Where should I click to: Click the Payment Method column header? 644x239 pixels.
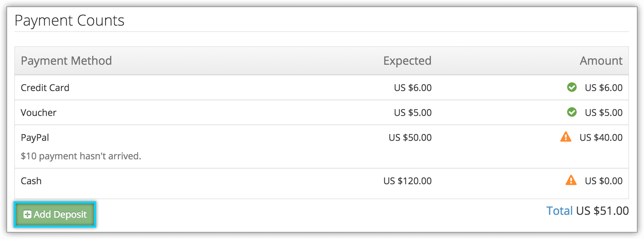(x=66, y=61)
